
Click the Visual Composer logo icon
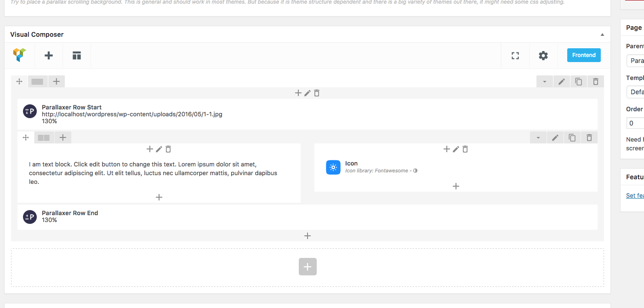[x=20, y=56]
